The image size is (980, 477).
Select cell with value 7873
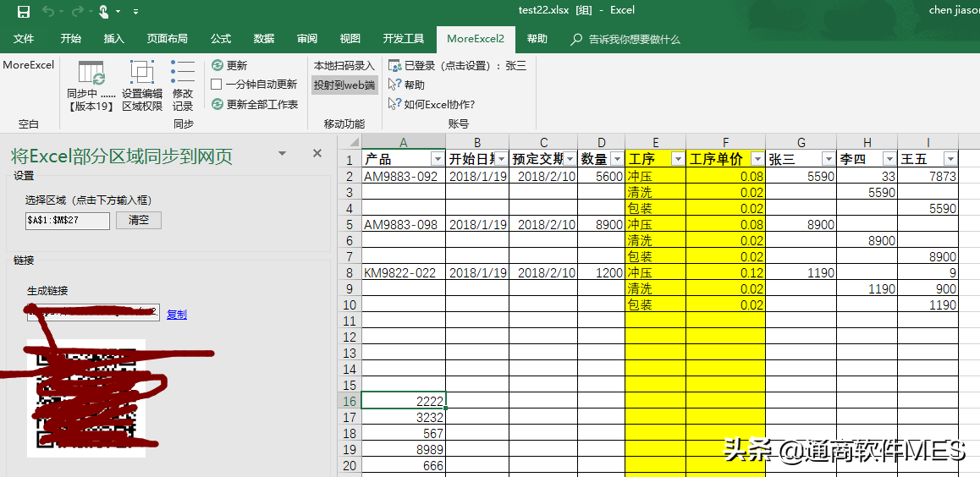(x=928, y=176)
